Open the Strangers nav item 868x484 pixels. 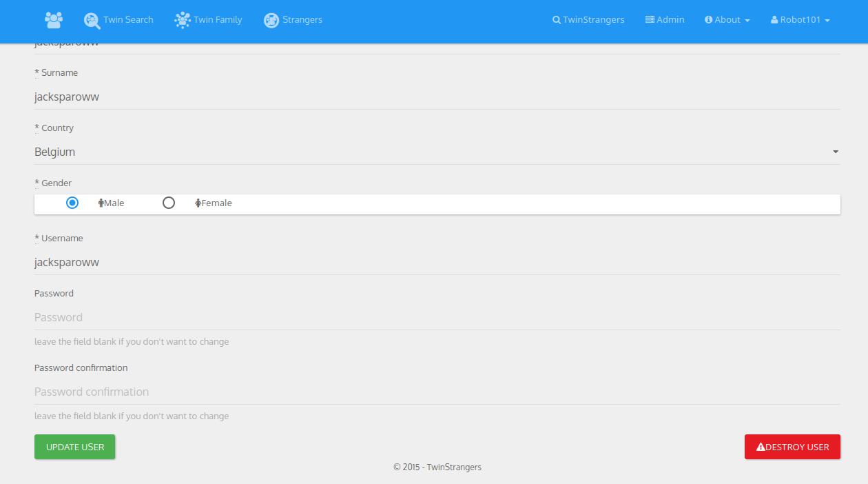tap(293, 20)
